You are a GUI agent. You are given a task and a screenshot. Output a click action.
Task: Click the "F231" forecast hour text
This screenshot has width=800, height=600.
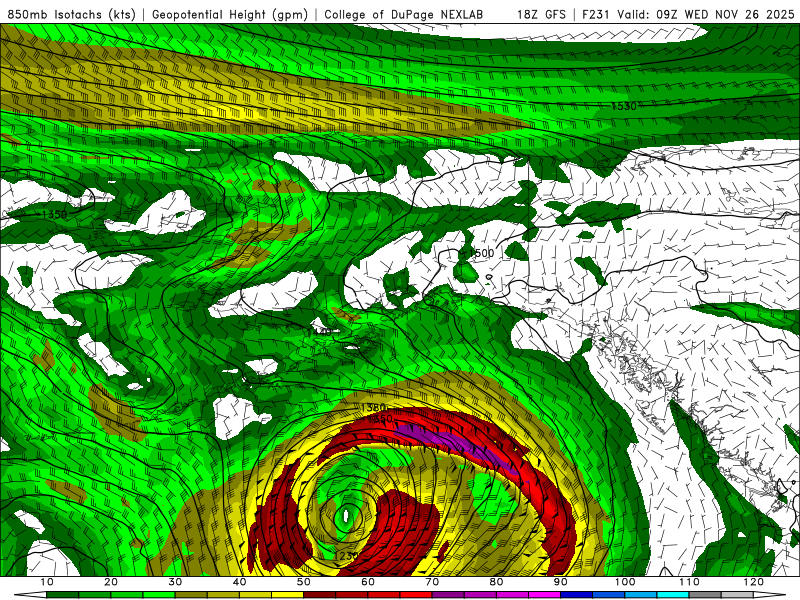point(596,14)
